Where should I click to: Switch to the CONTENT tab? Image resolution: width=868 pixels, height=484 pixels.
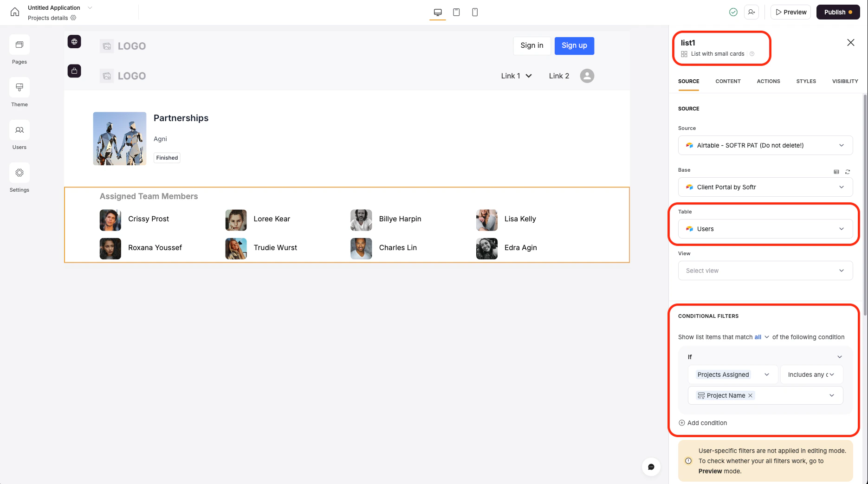click(x=728, y=81)
